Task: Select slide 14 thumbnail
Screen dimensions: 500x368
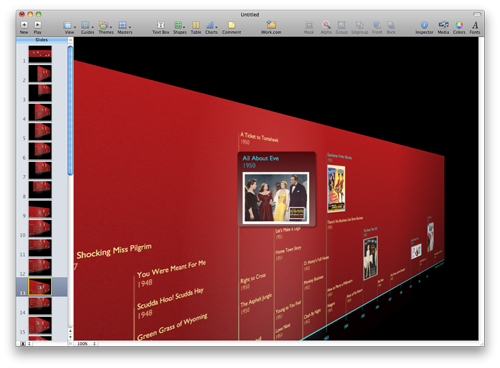Action: pyautogui.click(x=40, y=306)
